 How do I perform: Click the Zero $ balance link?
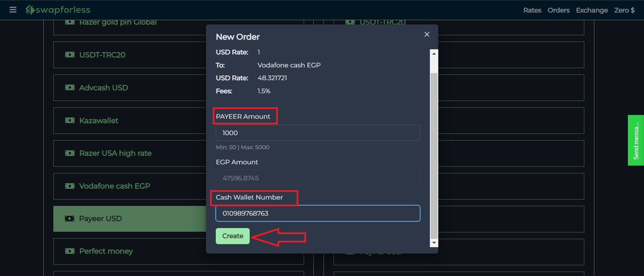coord(624,10)
